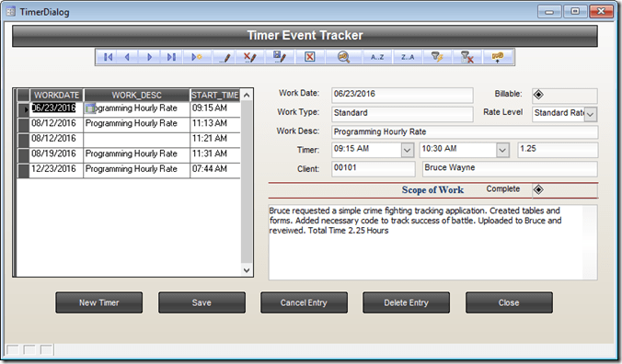Click the Client number field 00101
This screenshot has width=622, height=364.
tap(373, 168)
